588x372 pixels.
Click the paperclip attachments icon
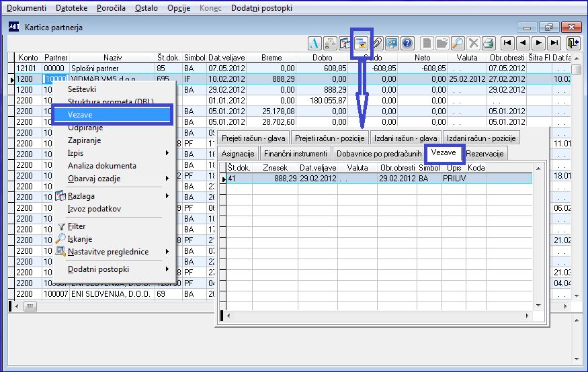click(377, 44)
